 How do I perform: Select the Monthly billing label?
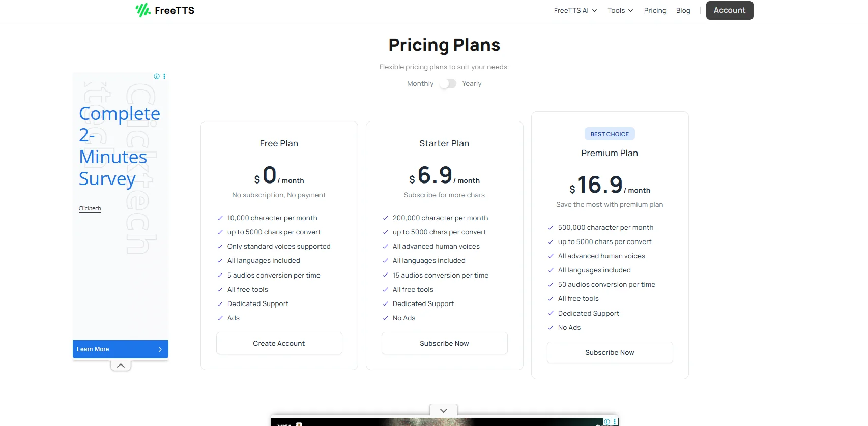pyautogui.click(x=420, y=84)
